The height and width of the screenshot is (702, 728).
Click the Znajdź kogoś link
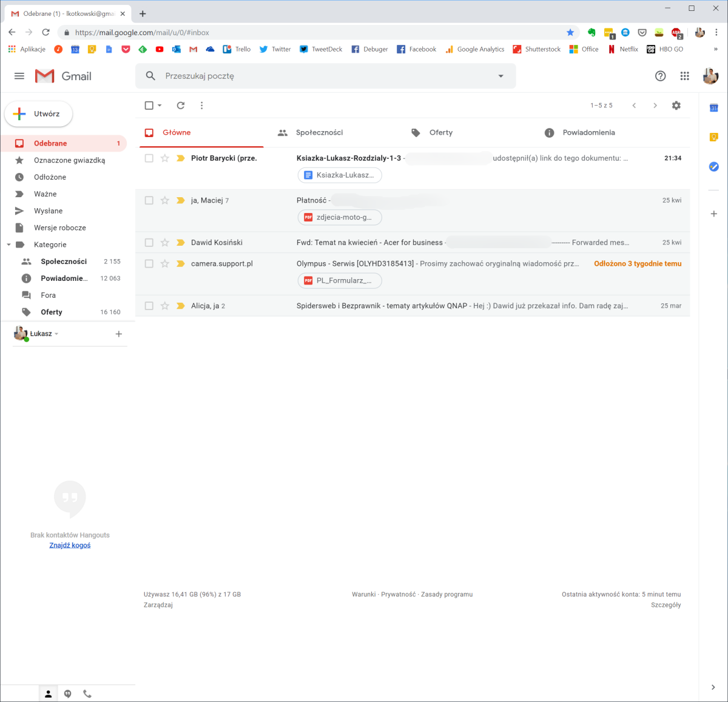70,545
